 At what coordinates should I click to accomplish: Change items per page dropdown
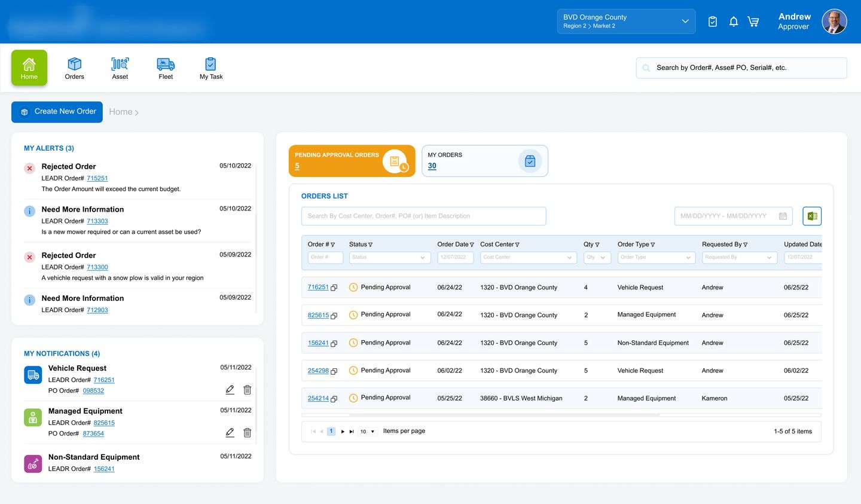(x=368, y=432)
